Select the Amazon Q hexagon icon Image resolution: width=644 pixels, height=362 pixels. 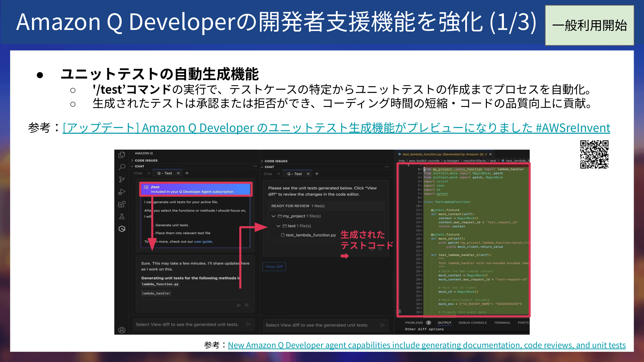point(122,229)
